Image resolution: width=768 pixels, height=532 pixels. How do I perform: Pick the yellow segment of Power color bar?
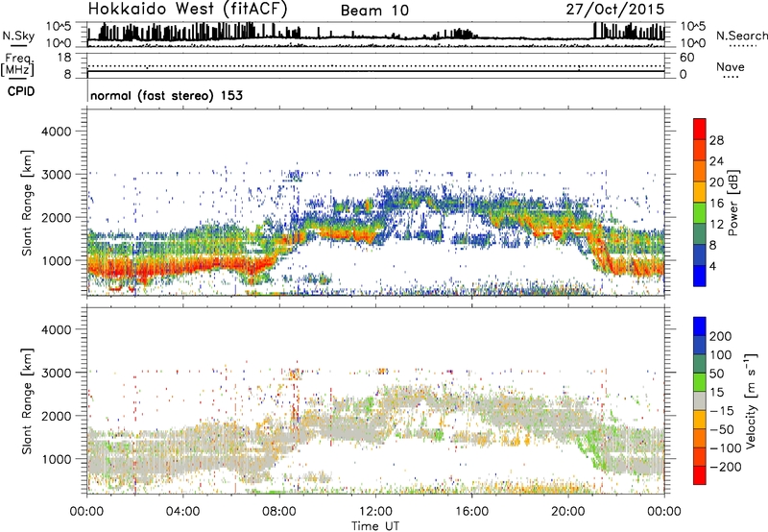click(700, 192)
